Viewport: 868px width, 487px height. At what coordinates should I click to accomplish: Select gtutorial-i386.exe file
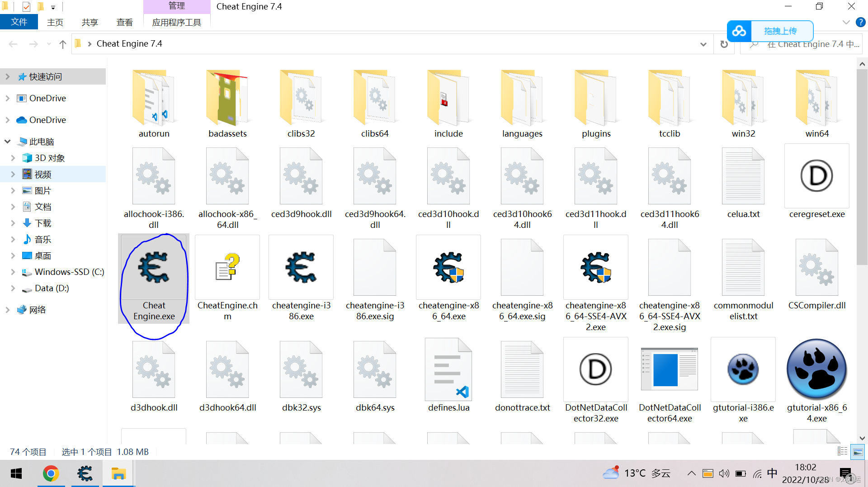coord(743,381)
